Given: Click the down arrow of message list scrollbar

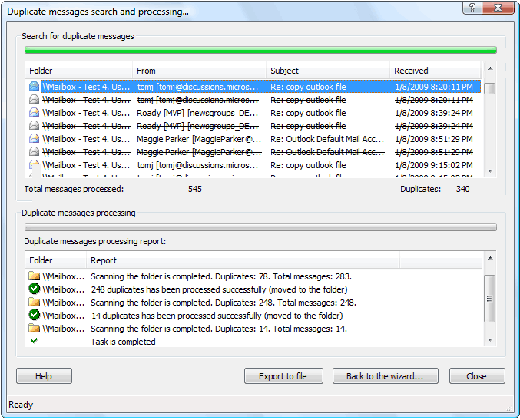Looking at the screenshot, I should (x=490, y=171).
